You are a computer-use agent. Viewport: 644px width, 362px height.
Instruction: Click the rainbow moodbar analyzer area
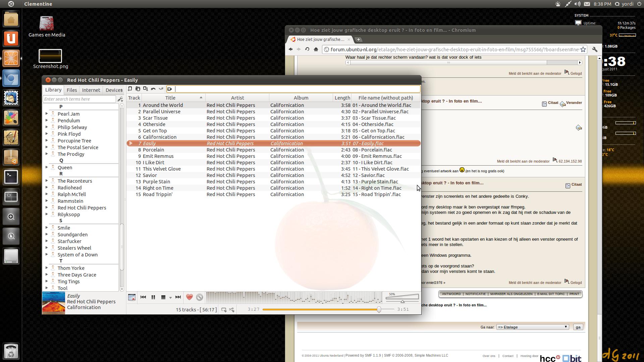tap(294, 297)
